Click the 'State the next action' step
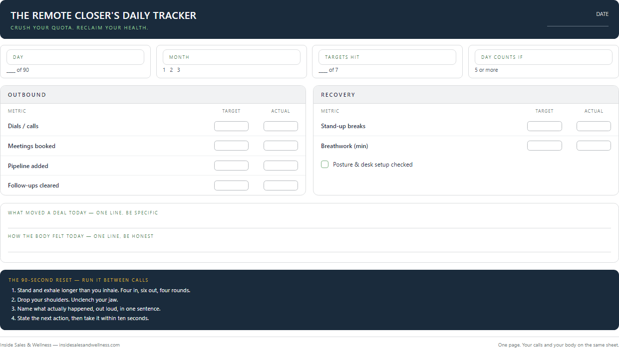 click(x=83, y=318)
